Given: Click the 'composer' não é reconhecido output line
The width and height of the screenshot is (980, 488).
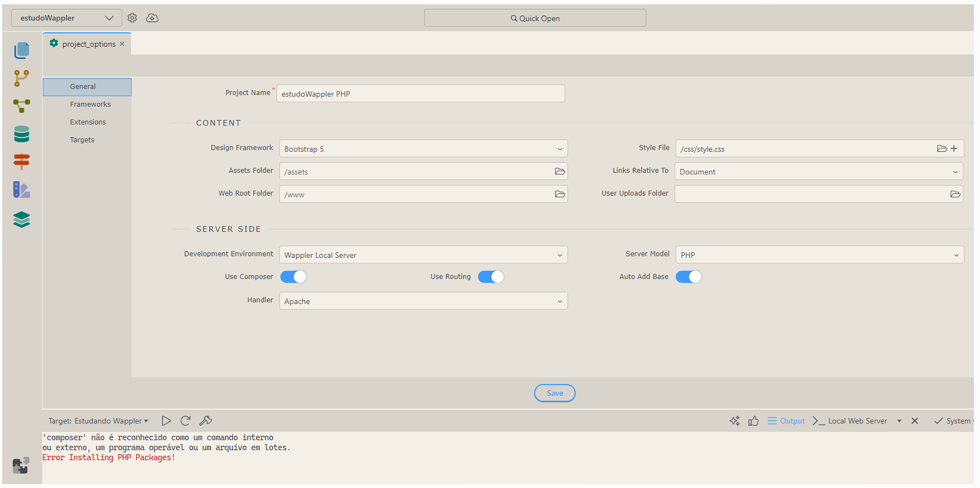Looking at the screenshot, I should (158, 437).
